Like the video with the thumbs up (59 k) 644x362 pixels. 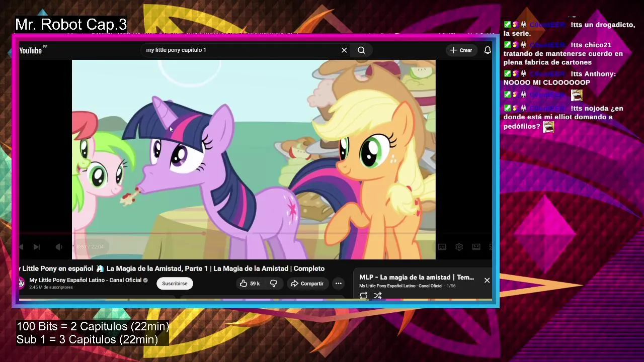click(x=250, y=284)
